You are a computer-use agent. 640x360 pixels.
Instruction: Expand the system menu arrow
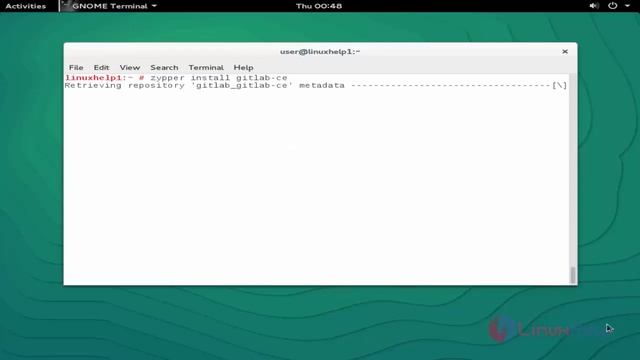pos(627,6)
